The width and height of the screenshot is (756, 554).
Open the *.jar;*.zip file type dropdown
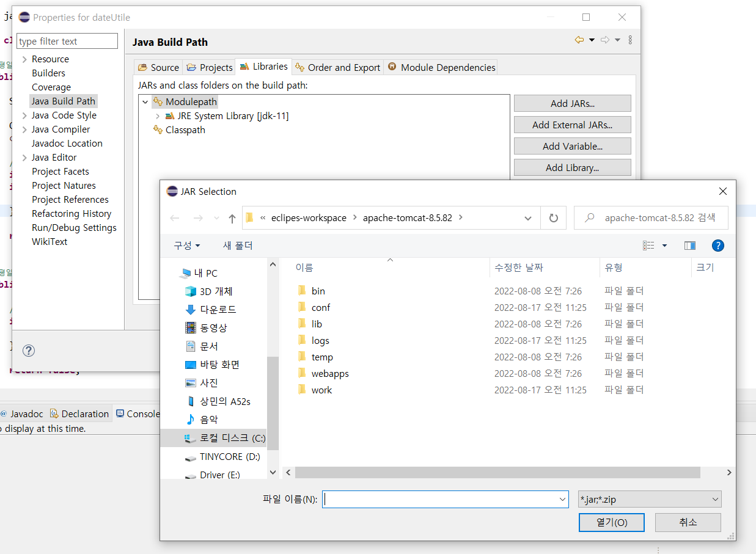coord(650,500)
